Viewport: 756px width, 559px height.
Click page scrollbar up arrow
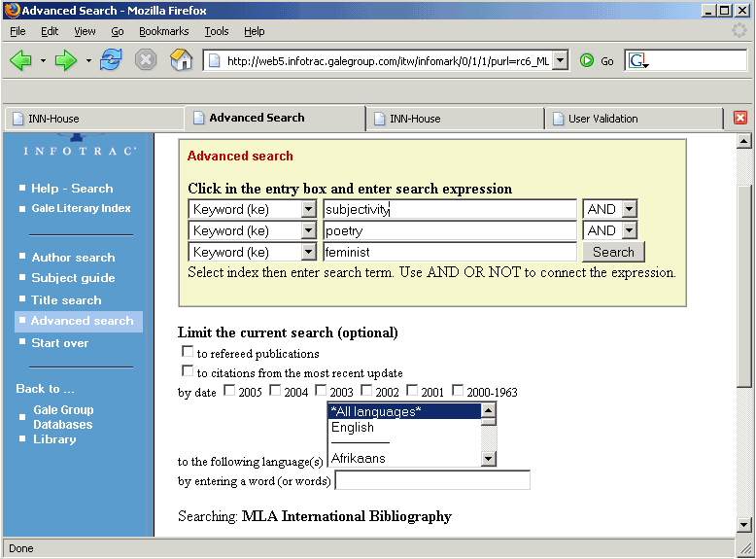[743, 141]
